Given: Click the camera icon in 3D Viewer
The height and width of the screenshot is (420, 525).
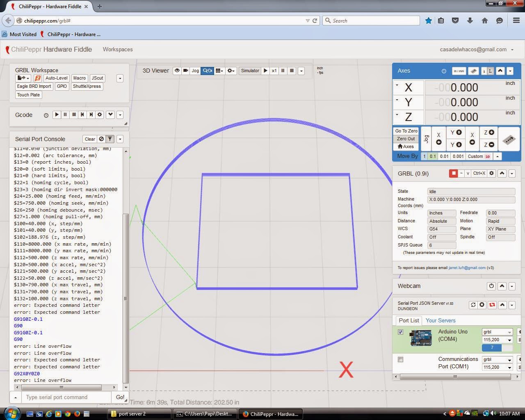Looking at the screenshot, I should (x=186, y=71).
